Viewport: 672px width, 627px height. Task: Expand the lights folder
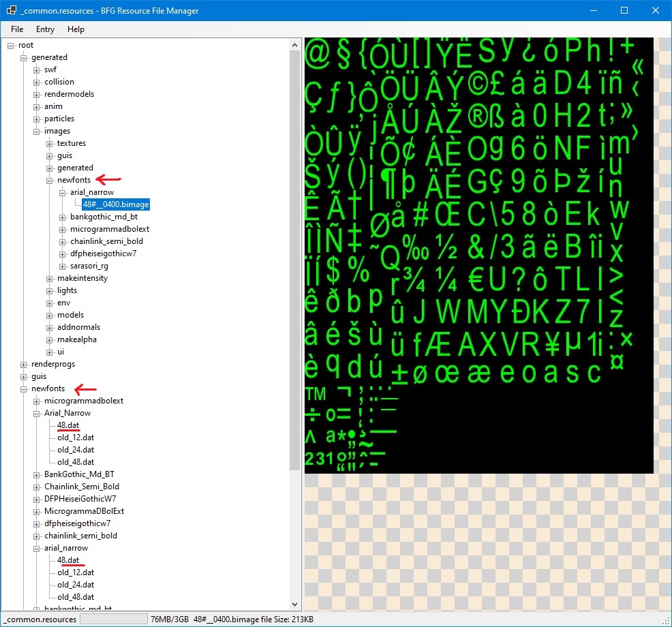click(x=49, y=292)
